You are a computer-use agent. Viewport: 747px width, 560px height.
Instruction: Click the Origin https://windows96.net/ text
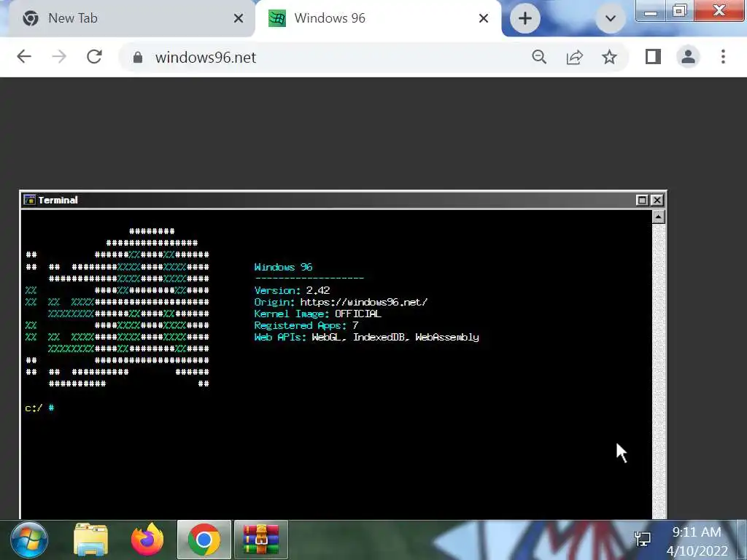(x=341, y=303)
